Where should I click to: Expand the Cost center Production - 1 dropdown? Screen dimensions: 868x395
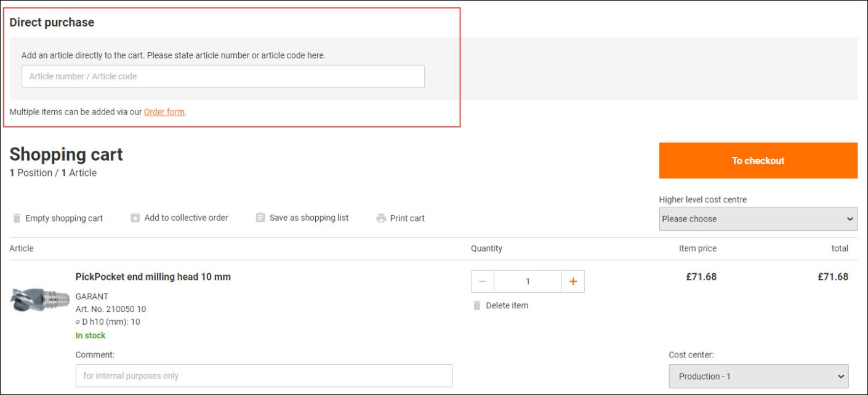(758, 377)
